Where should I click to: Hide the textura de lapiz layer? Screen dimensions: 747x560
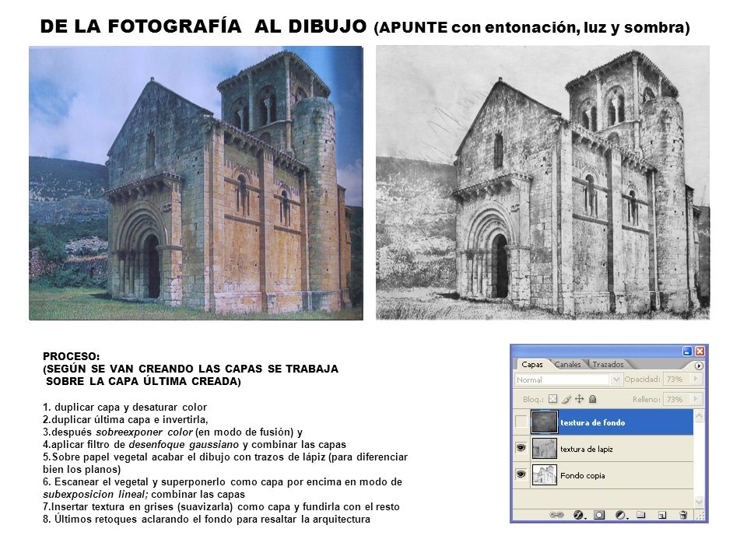[x=521, y=448]
